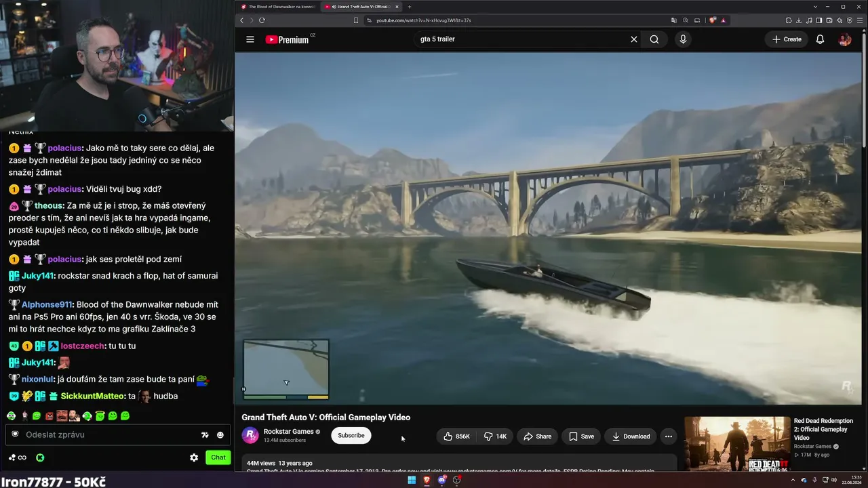Go back in browser history

[242, 20]
